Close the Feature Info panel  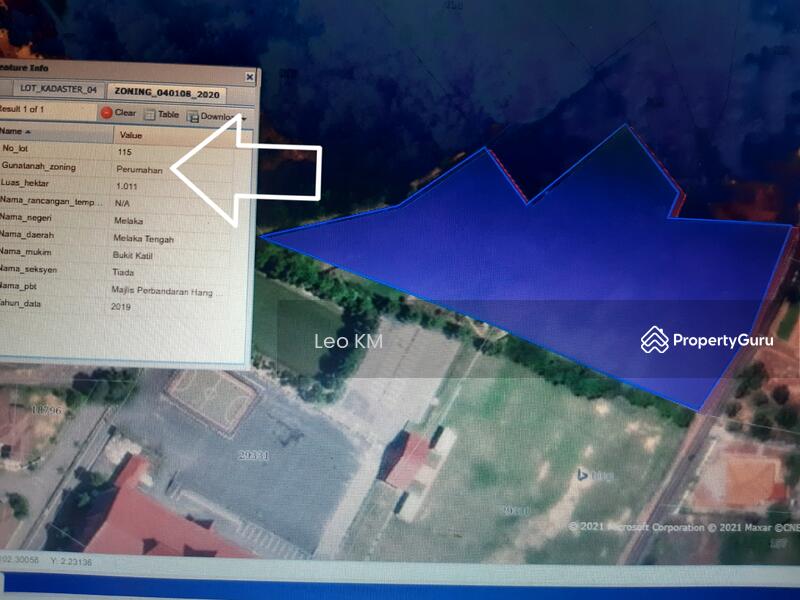(x=250, y=77)
